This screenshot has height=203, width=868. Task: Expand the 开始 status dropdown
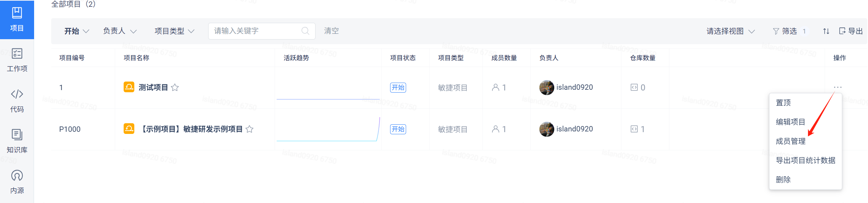76,31
